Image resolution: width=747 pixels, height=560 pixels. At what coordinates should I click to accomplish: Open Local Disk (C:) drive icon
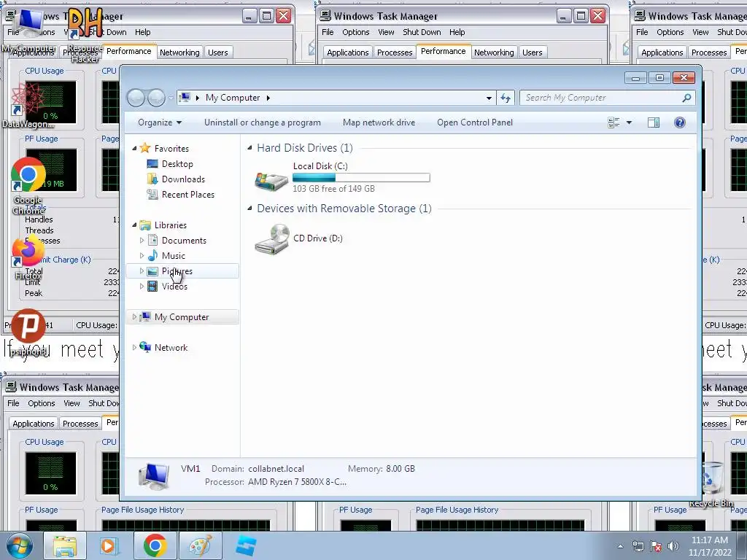point(271,180)
